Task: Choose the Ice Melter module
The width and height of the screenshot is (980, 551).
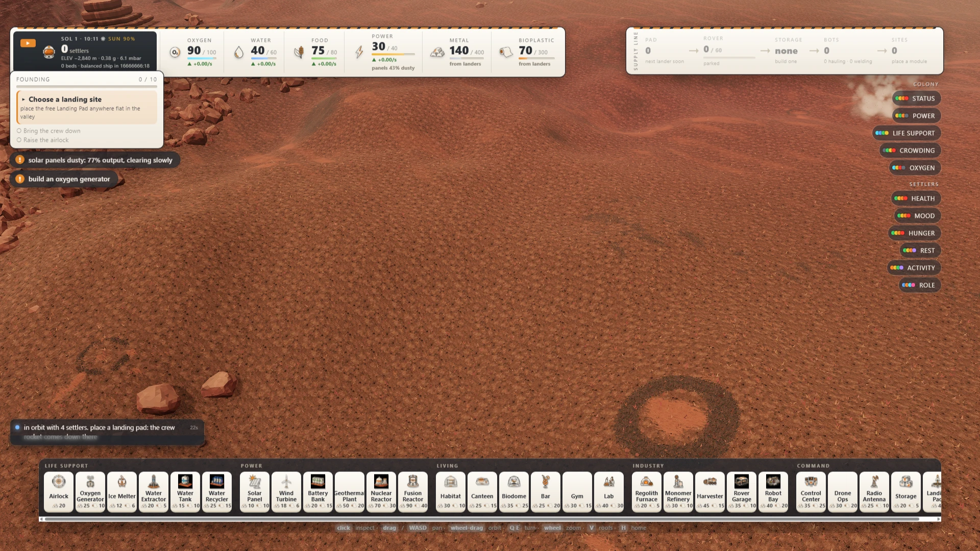Action: (122, 491)
